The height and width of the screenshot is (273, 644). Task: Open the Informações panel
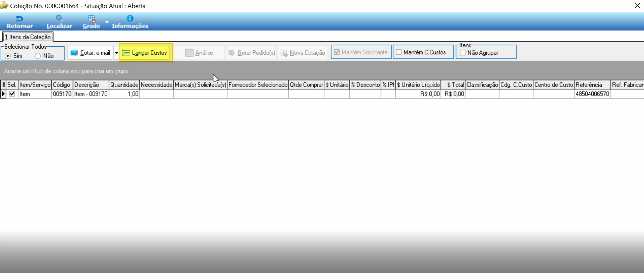point(130,22)
